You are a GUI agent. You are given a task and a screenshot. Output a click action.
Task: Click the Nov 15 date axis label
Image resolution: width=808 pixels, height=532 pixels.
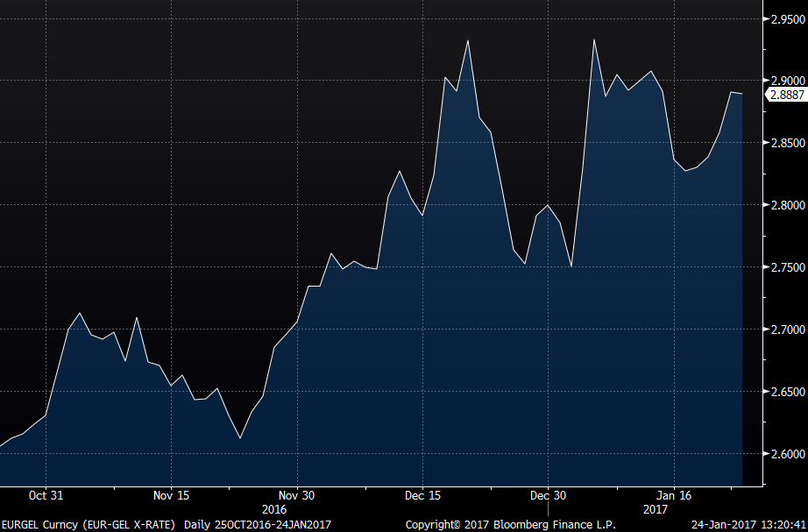[x=171, y=495]
